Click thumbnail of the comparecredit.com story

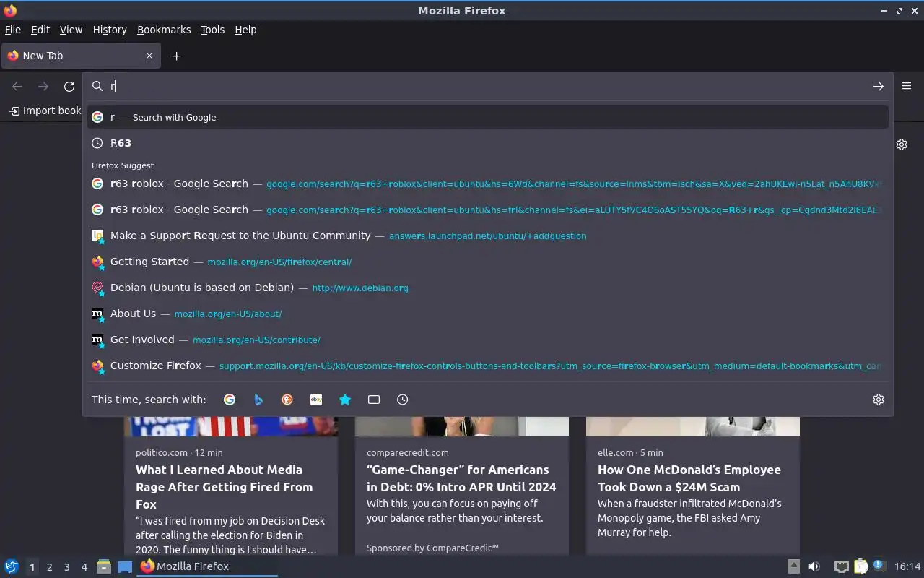pyautogui.click(x=462, y=426)
